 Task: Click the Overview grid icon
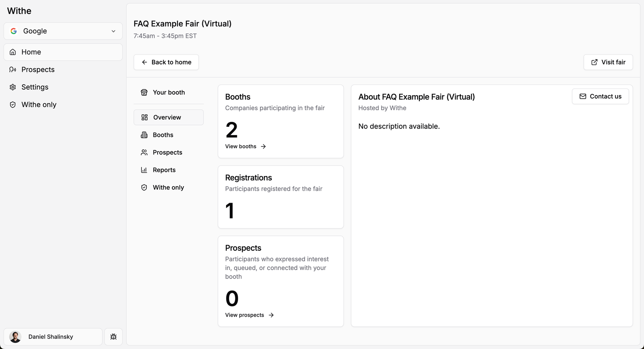pos(144,117)
